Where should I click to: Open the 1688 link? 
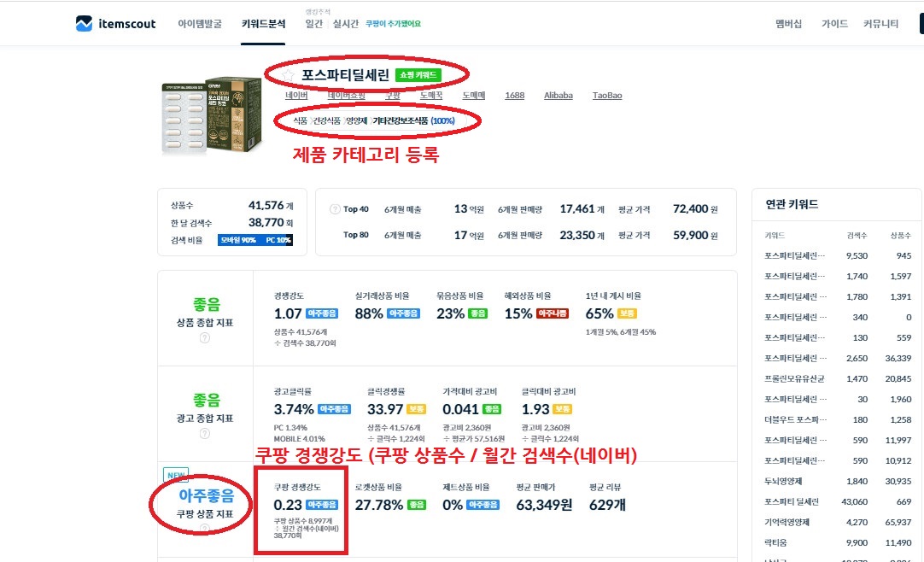coord(514,96)
